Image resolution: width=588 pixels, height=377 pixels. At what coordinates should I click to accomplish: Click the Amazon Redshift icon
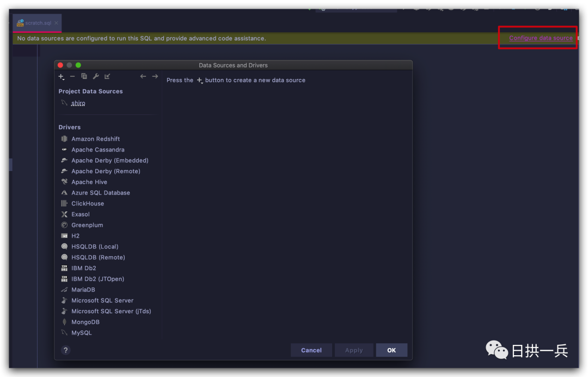point(64,139)
